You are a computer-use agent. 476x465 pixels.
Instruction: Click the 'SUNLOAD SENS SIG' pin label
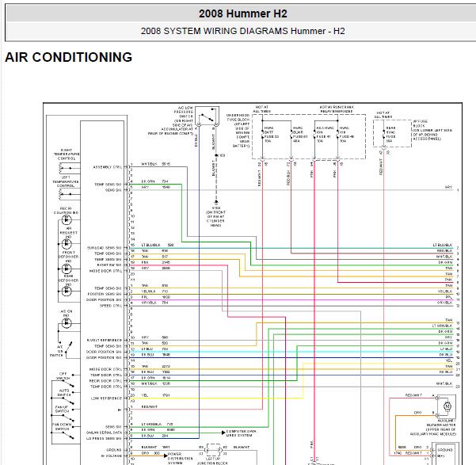(x=104, y=248)
